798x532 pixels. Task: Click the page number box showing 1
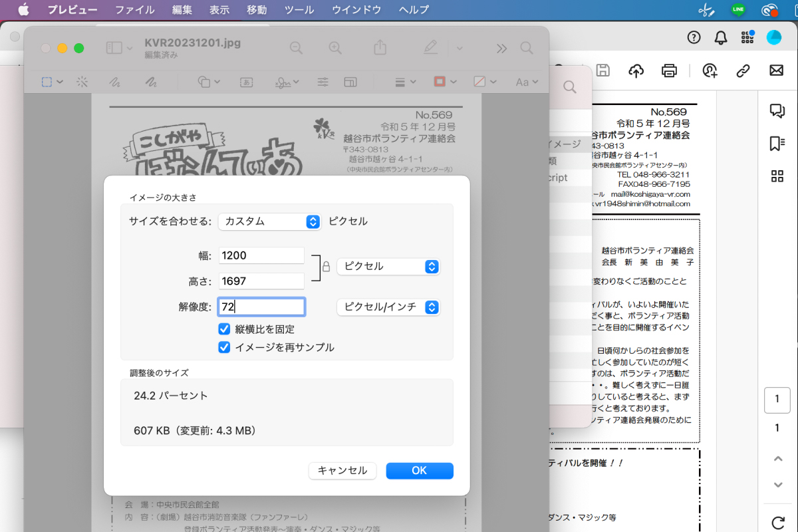click(x=777, y=400)
